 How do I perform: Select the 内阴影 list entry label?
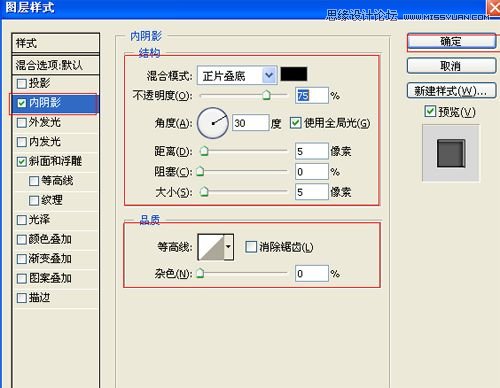coord(45,103)
